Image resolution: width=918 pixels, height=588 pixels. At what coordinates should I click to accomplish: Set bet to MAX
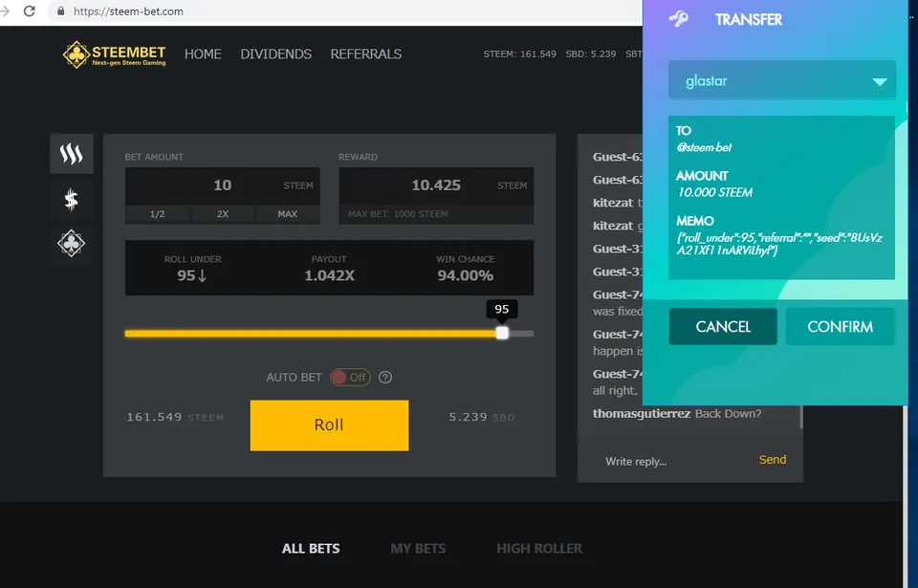[288, 214]
